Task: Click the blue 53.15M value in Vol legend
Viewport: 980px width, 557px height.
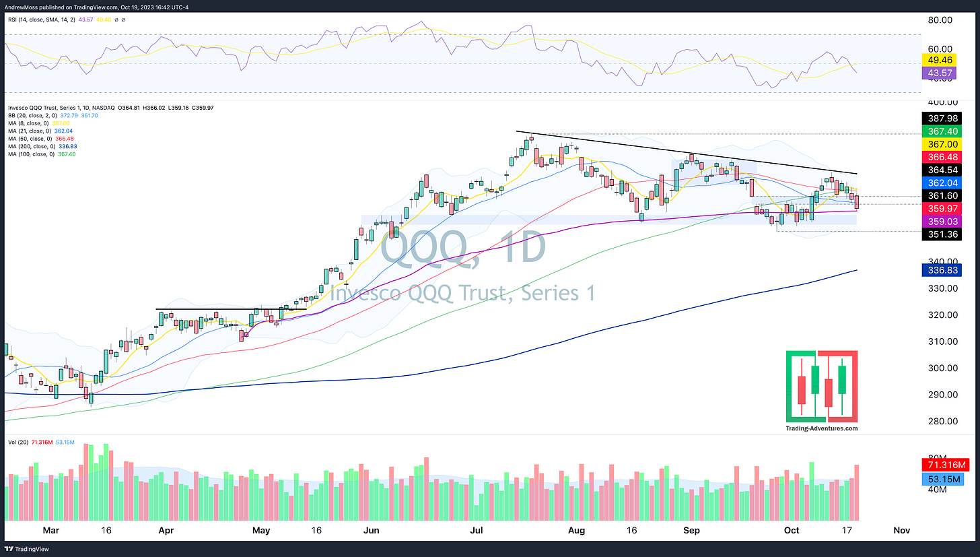Action: (x=65, y=443)
